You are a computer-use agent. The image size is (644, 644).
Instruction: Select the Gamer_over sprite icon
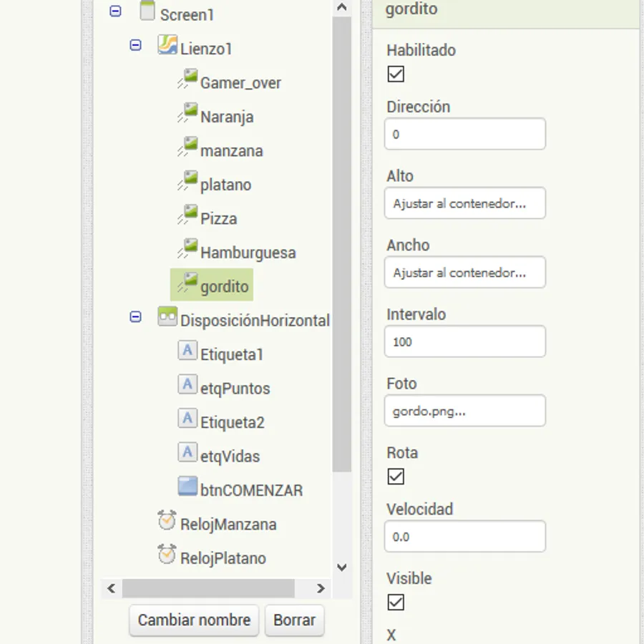click(x=187, y=79)
